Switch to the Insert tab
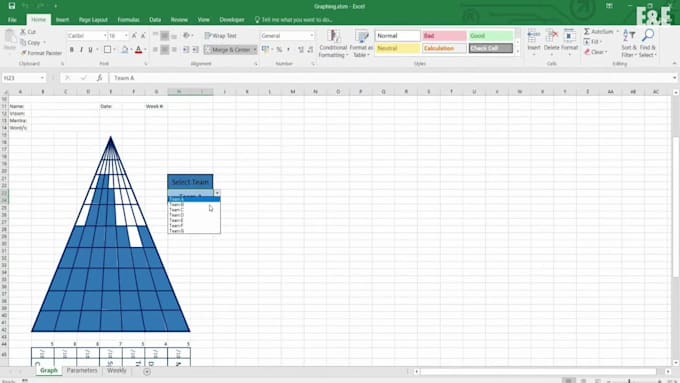Screen dimensions: 680x383 62,20
